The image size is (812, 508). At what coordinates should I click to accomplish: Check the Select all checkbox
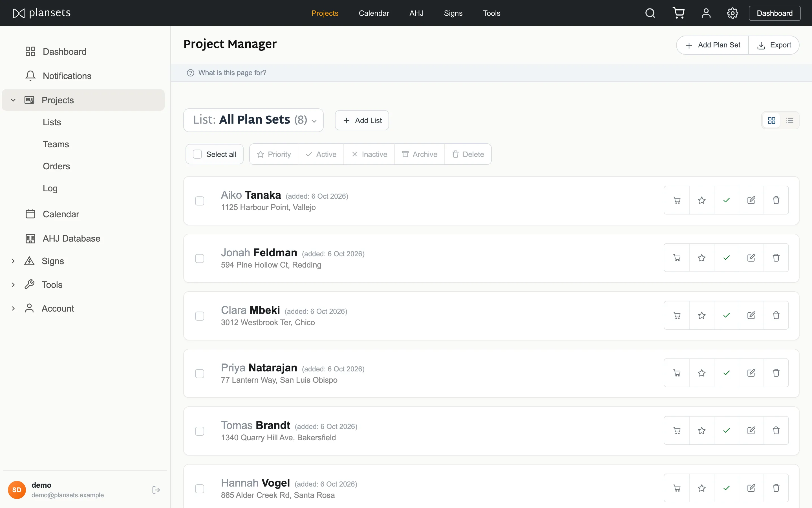(197, 154)
